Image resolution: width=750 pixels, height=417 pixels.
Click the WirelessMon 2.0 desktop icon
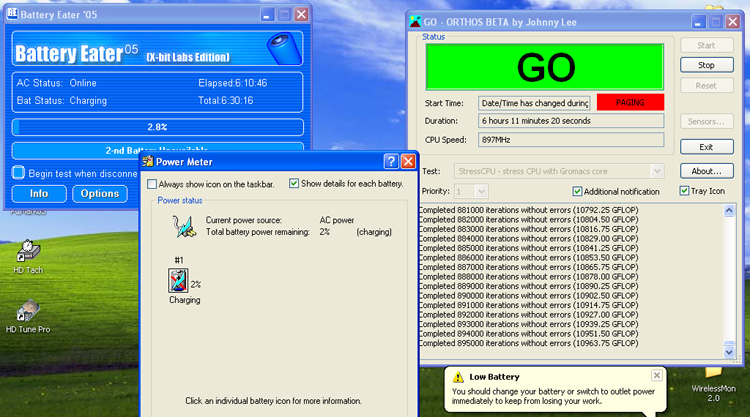coord(713,385)
